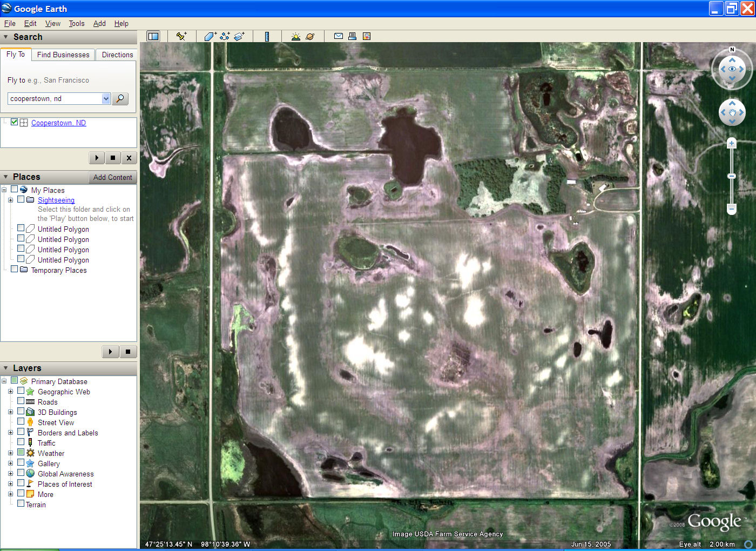Image resolution: width=756 pixels, height=551 pixels.
Task: Open the Ruler measuring tool
Action: click(267, 36)
